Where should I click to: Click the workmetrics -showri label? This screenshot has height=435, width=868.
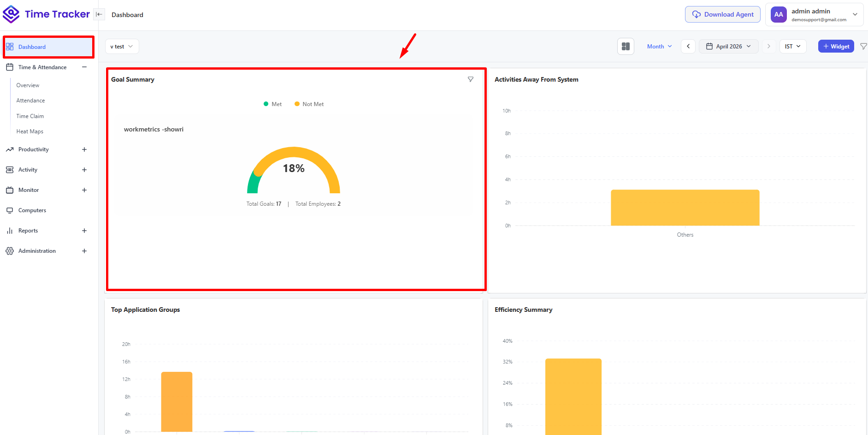click(154, 130)
